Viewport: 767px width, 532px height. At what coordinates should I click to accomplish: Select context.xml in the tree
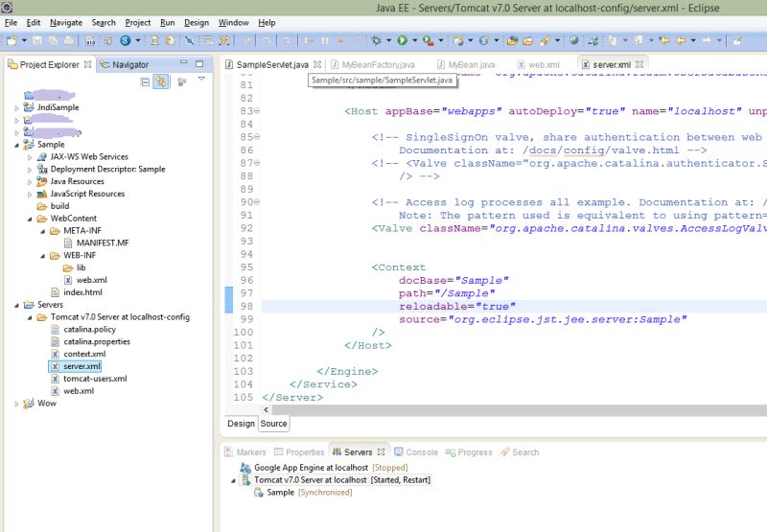click(84, 354)
